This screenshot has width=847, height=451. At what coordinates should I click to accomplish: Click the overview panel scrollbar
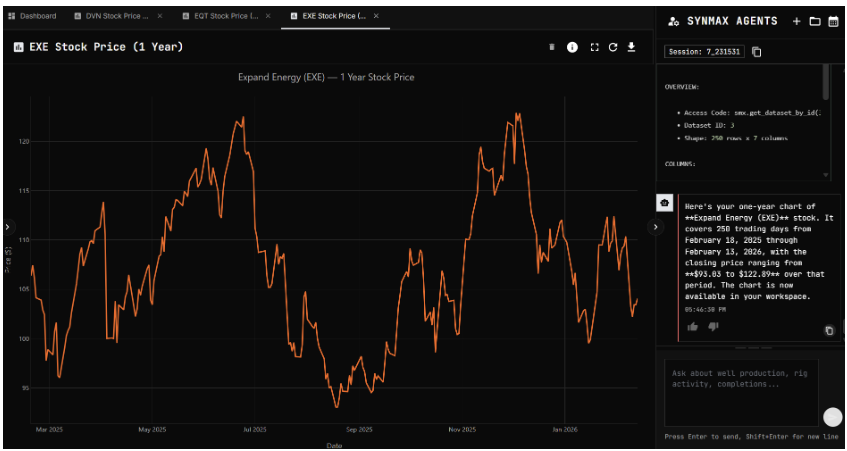826,85
